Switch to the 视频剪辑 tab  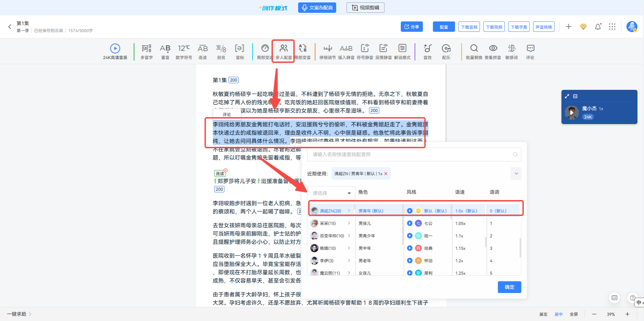[x=365, y=8]
